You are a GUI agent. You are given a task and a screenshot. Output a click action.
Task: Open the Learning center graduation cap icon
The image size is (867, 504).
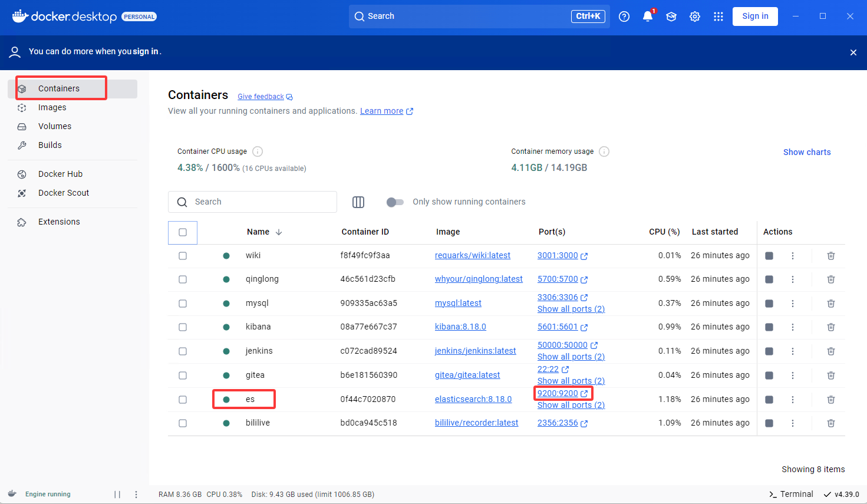click(671, 17)
